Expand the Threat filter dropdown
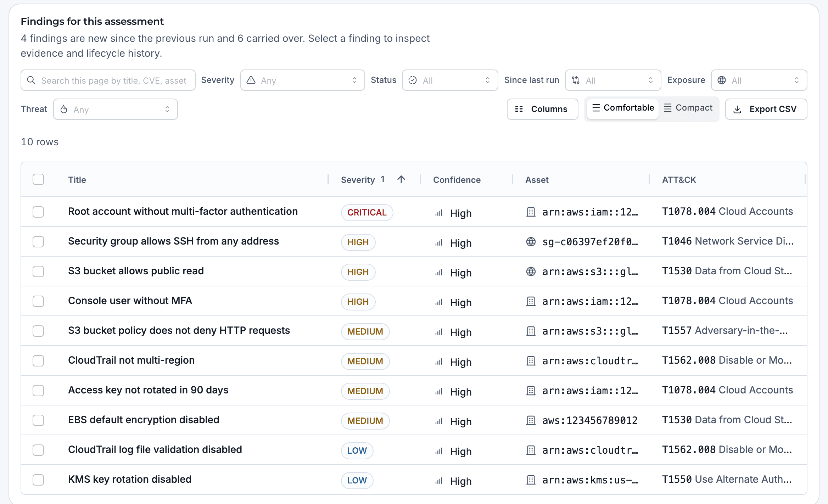 pos(115,109)
